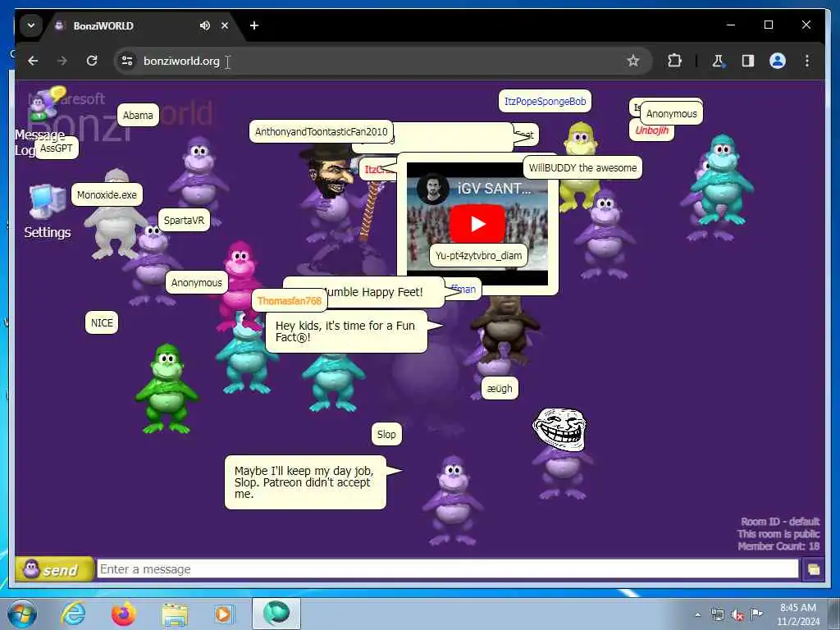This screenshot has width=840, height=630.
Task: Click the Thomasfan768 name tag
Action: pos(290,300)
